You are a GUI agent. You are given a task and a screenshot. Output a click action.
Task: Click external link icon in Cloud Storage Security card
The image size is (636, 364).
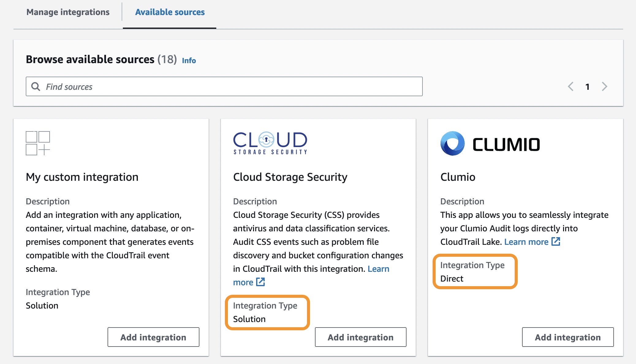point(260,282)
